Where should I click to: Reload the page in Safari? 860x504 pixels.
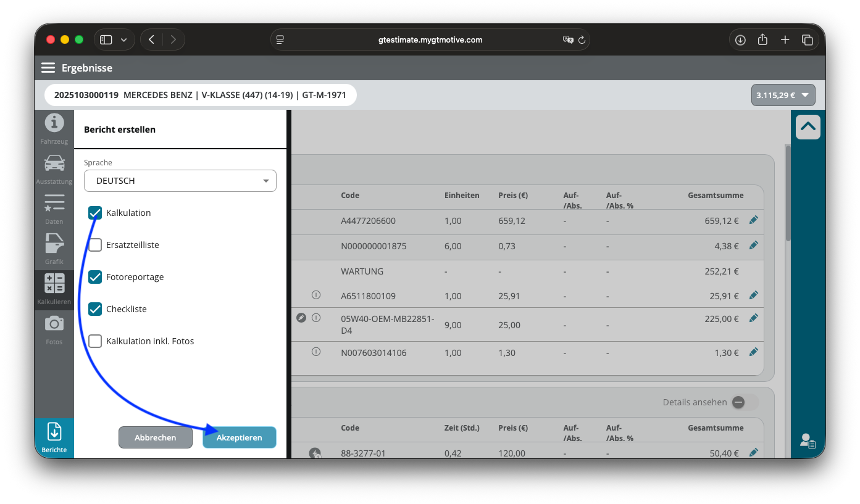coord(582,39)
